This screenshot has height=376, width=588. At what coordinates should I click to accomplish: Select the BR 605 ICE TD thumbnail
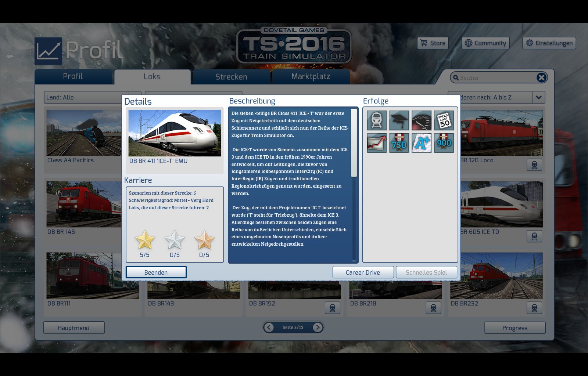501,204
